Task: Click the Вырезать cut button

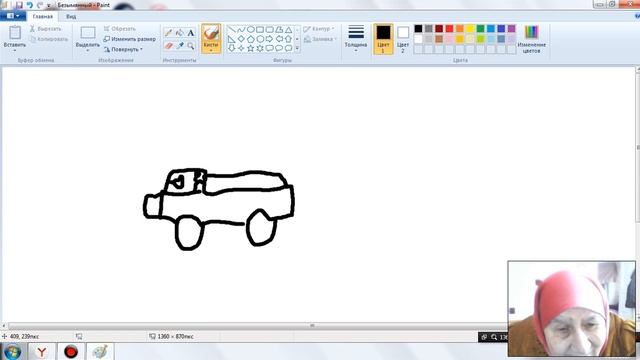Action: [46, 29]
